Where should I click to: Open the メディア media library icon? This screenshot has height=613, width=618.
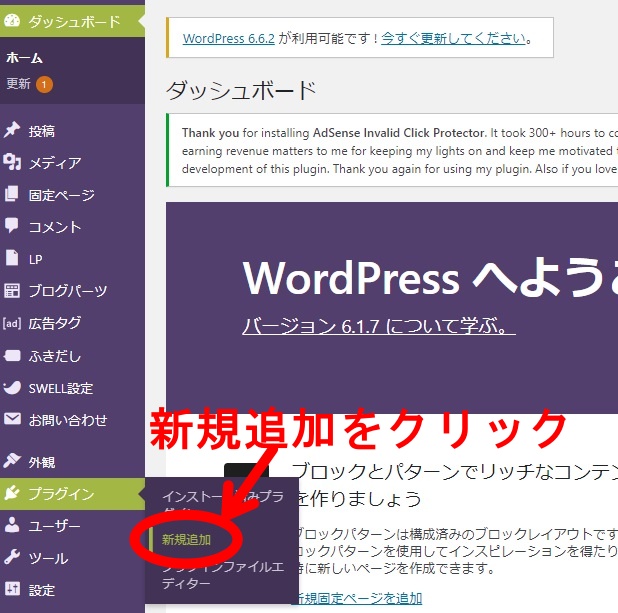coord(13,163)
